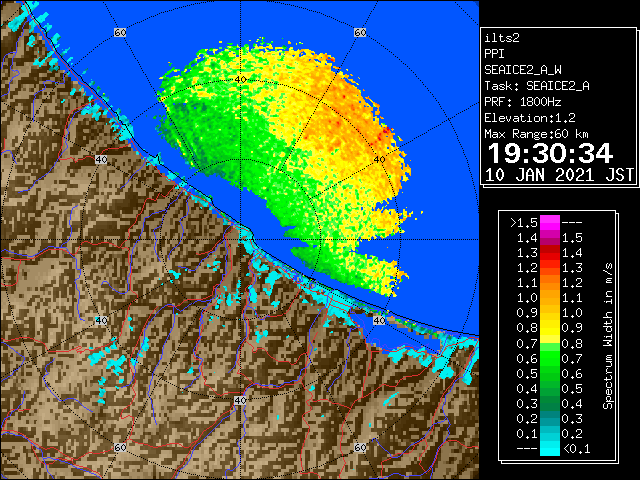Click the product name 'SEAICE2_A_W'
The image size is (640, 480).
coord(523,70)
